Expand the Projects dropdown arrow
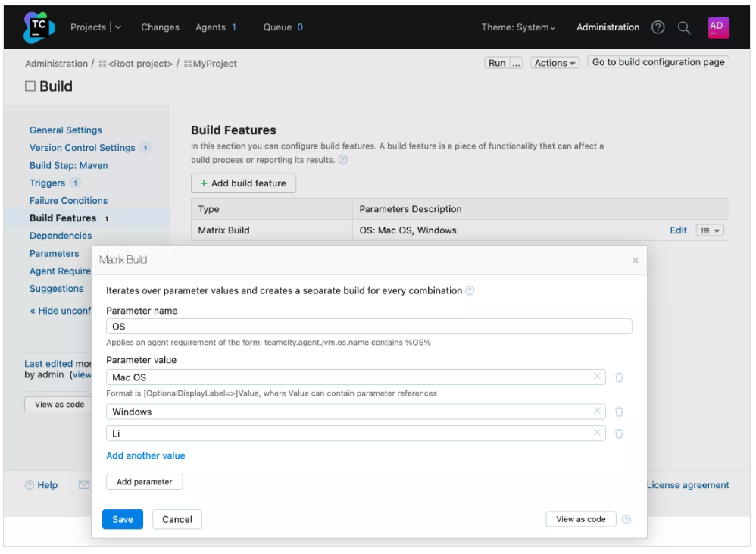Screen dimensions: 756x554 click(118, 27)
